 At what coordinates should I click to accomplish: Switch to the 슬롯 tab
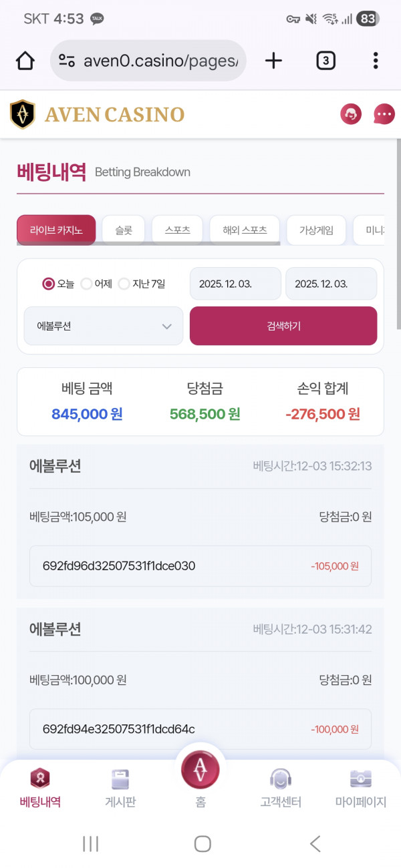click(x=124, y=228)
